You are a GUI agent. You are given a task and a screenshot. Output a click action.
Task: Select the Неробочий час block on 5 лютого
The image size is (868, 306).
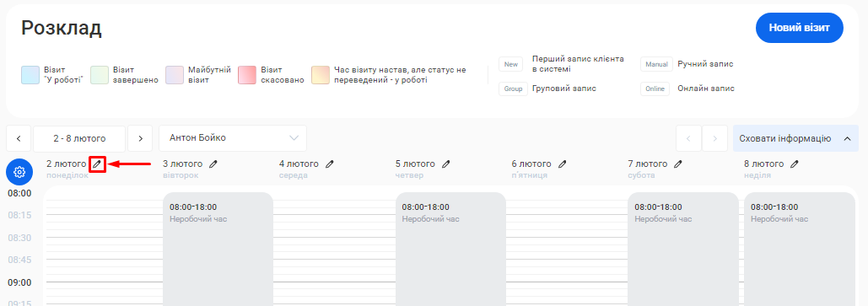(x=450, y=249)
